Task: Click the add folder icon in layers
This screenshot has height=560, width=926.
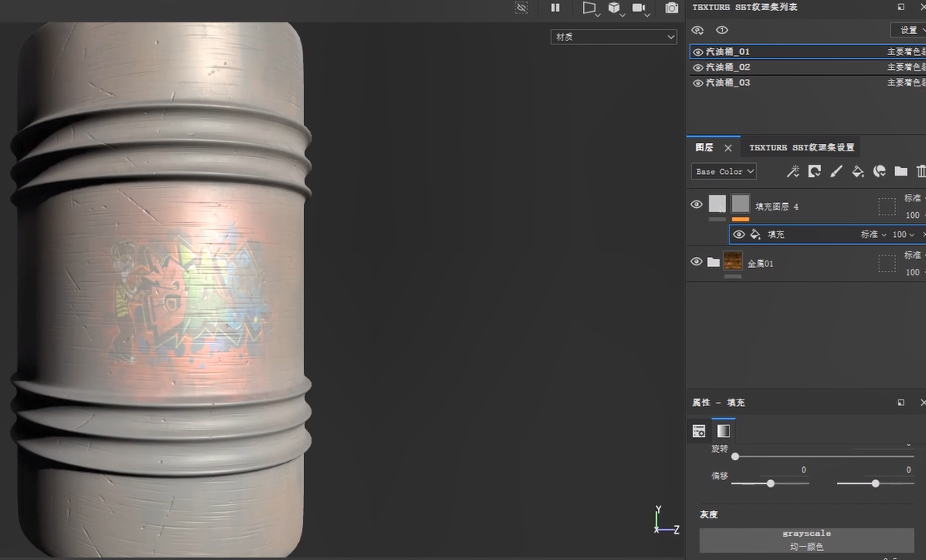Action: pos(901,171)
